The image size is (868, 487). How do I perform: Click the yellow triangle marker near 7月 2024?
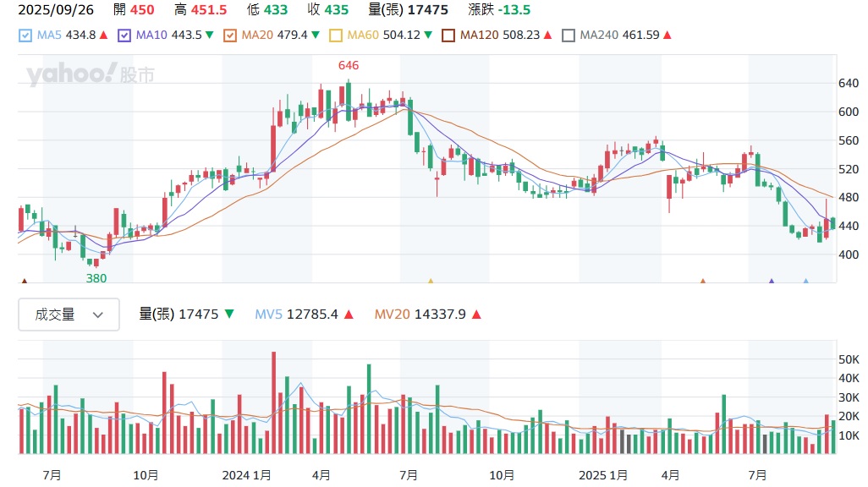click(x=431, y=282)
